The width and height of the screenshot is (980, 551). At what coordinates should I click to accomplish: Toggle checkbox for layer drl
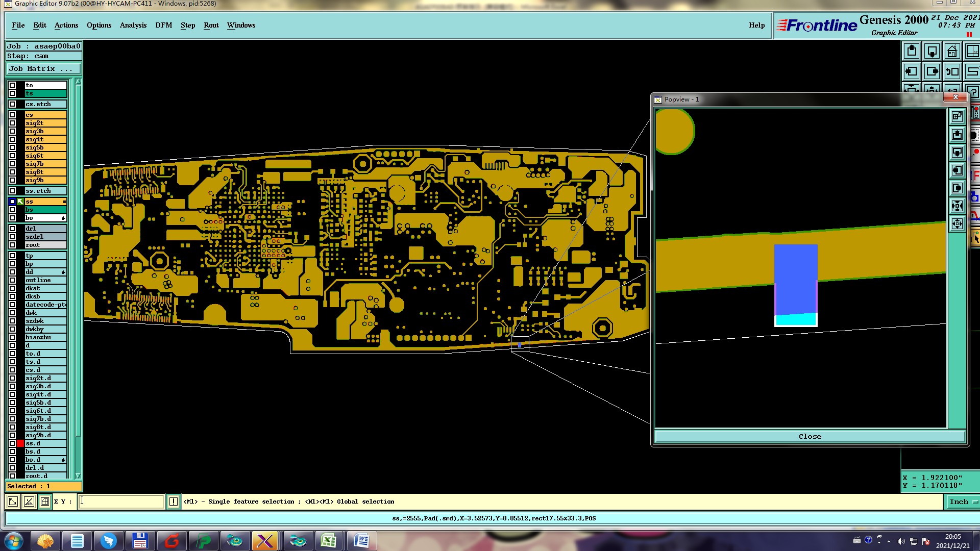tap(12, 229)
